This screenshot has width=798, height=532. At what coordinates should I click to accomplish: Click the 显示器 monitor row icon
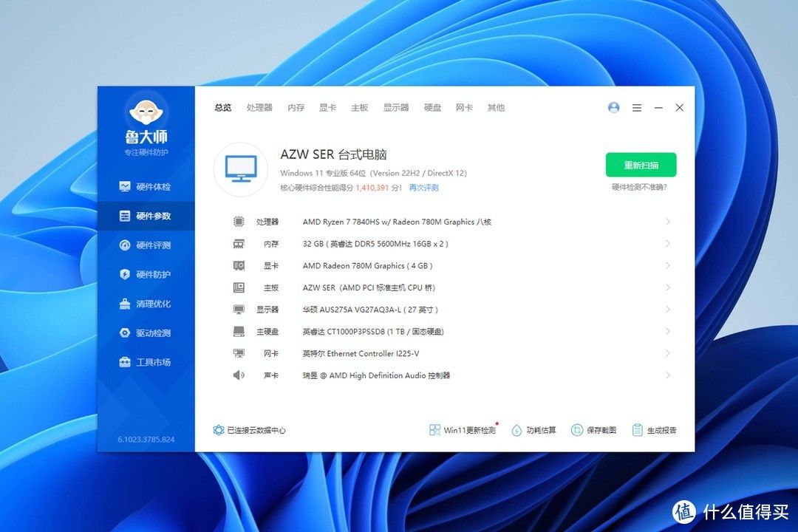[x=239, y=310]
